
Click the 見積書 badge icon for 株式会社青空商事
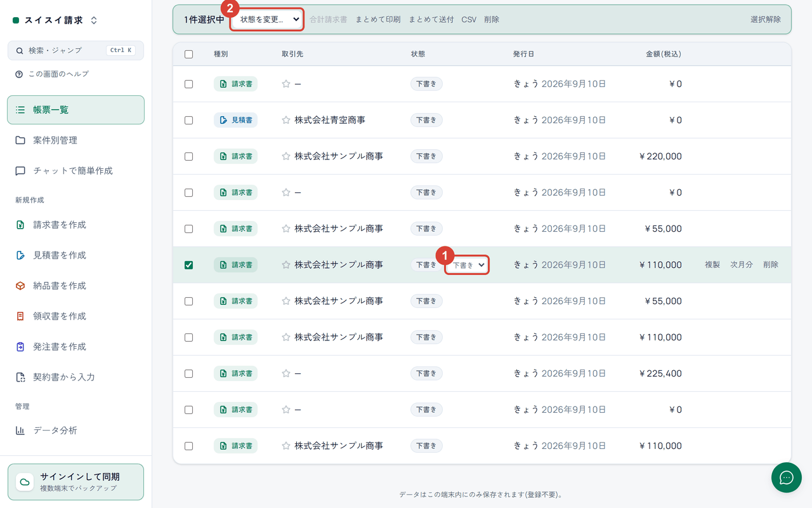point(223,120)
